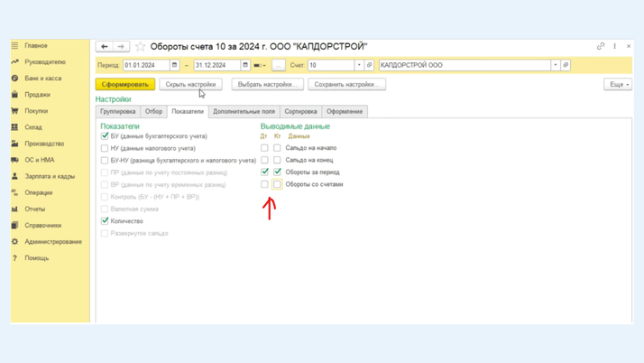Open calendar for end date 31.12.2024

(x=245, y=65)
